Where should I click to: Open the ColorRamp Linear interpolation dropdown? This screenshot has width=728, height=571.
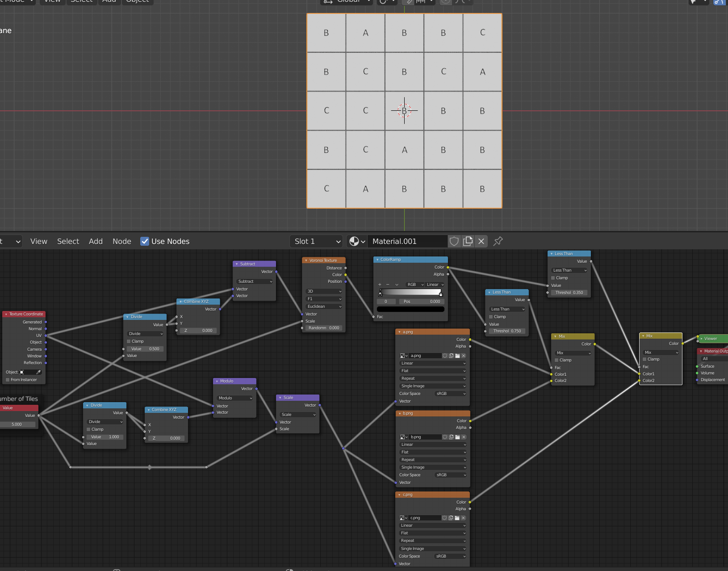435,285
